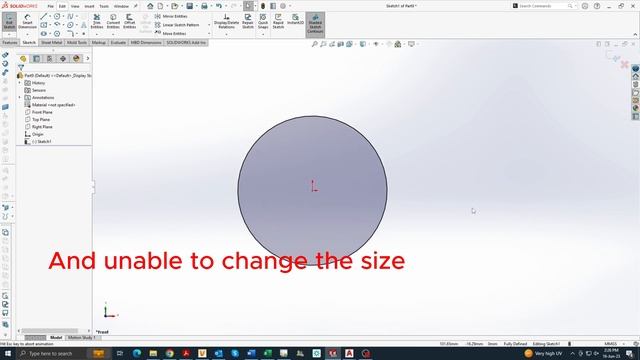This screenshot has width=640, height=360.
Task: Open Linear Sketch Pattern dropdown arrow
Action: (x=209, y=25)
